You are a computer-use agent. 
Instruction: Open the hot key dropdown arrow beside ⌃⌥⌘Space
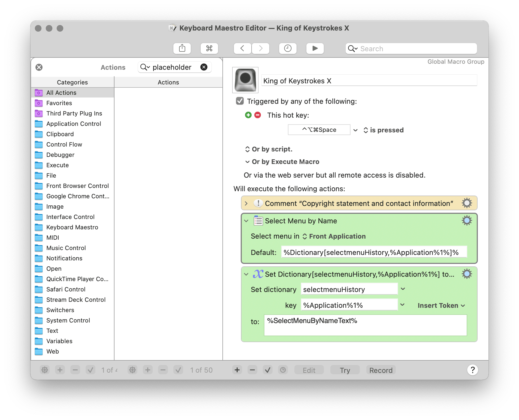(355, 130)
